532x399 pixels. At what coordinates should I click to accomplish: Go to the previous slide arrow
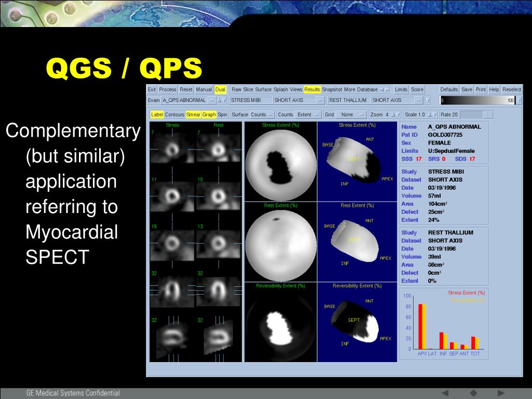click(x=445, y=393)
